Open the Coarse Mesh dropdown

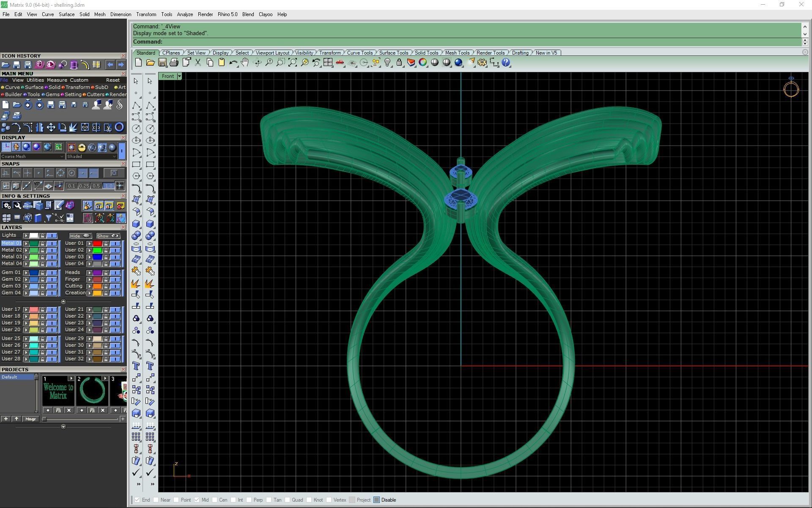pos(62,157)
